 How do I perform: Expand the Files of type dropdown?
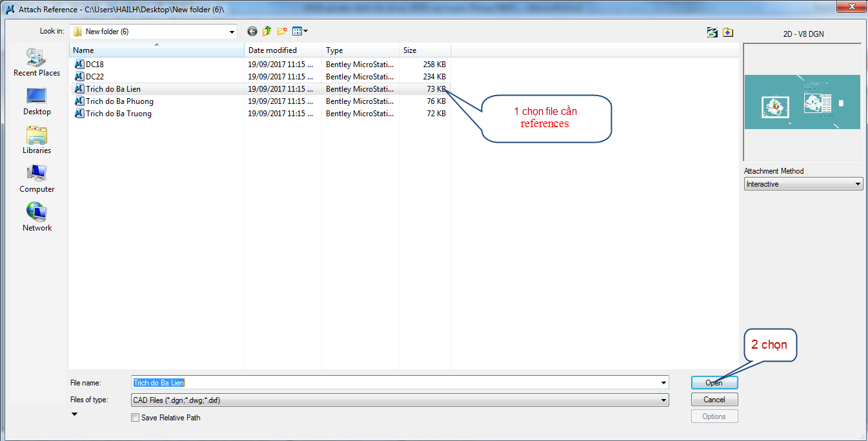[x=663, y=400]
